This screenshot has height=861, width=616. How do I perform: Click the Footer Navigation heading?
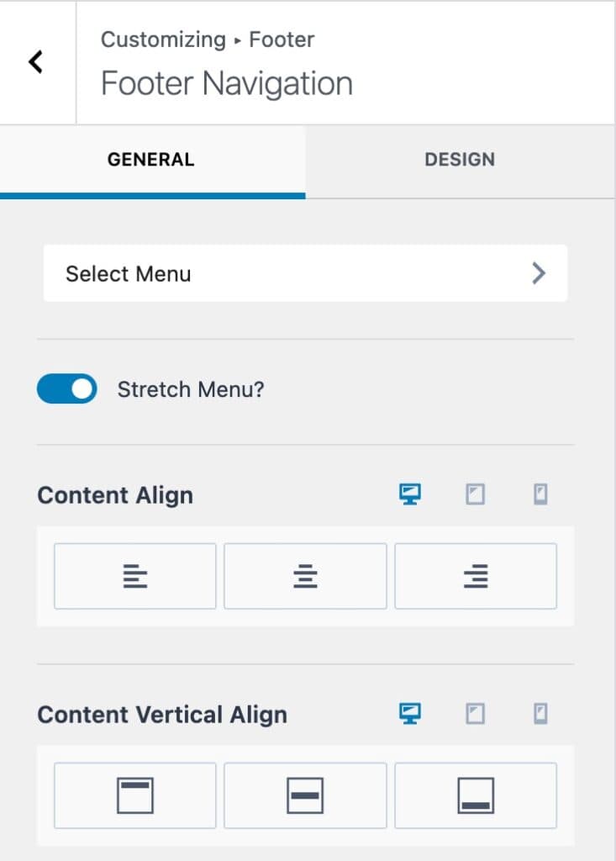tap(225, 82)
